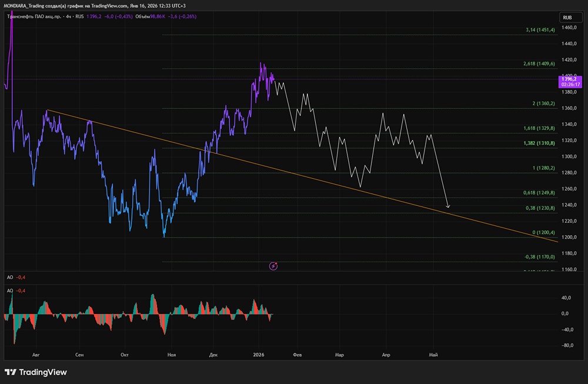Click price axis value 1360,0

pos(569,108)
